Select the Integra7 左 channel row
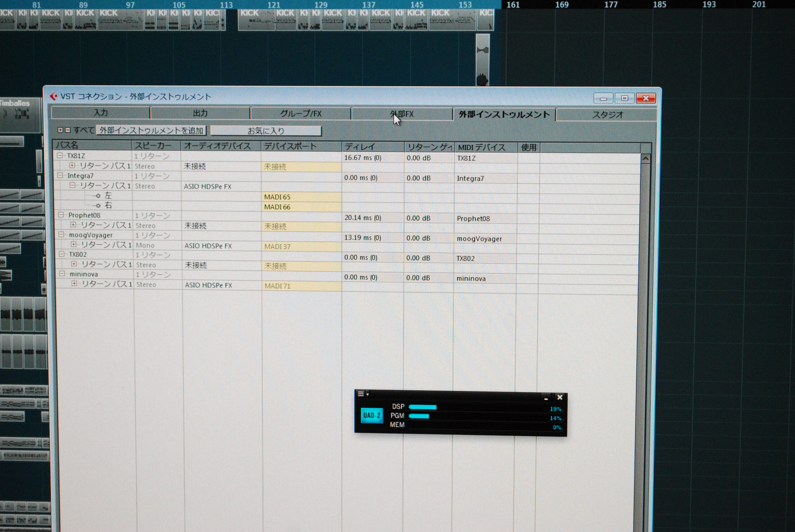Image resolution: width=795 pixels, height=532 pixels. click(108, 196)
